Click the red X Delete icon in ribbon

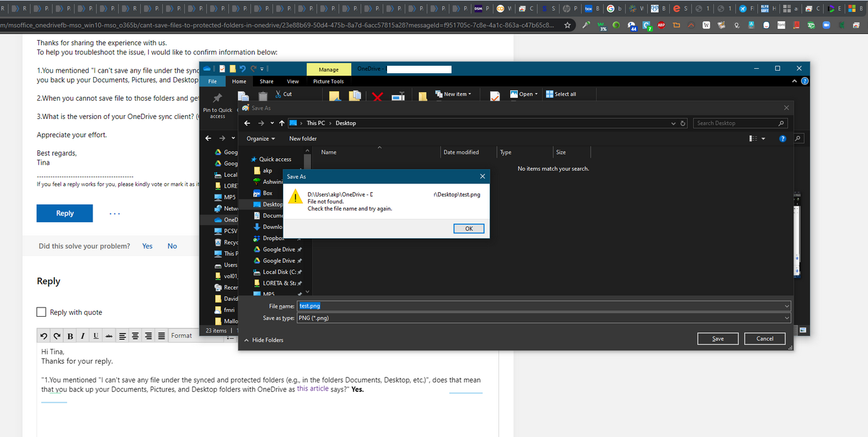pyautogui.click(x=377, y=96)
